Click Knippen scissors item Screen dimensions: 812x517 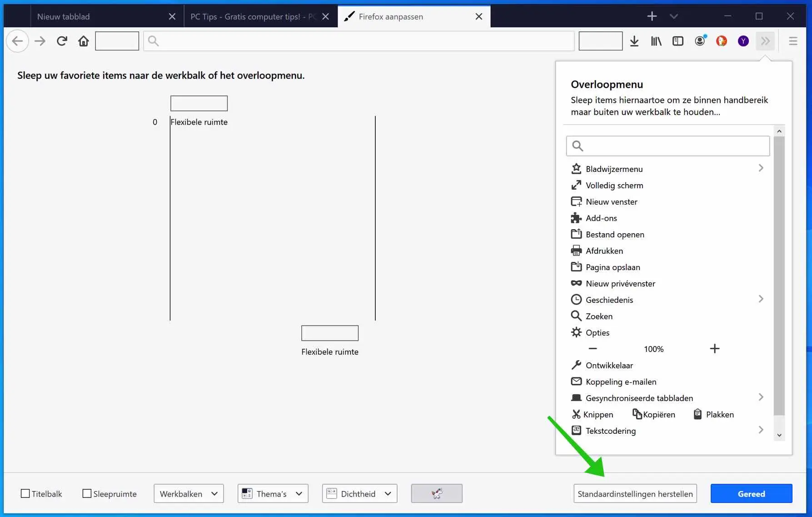[593, 414]
